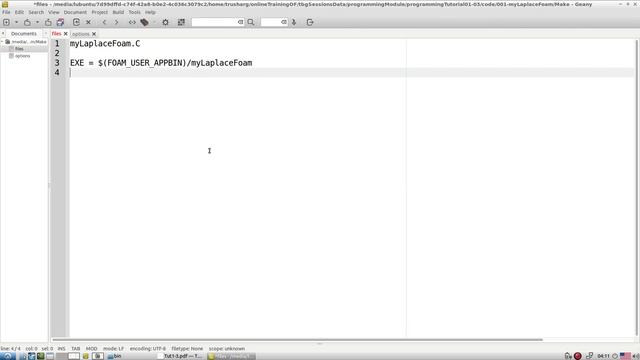The image size is (640, 360).
Task: Navigate forward one location arrow
Action: tap(117, 22)
